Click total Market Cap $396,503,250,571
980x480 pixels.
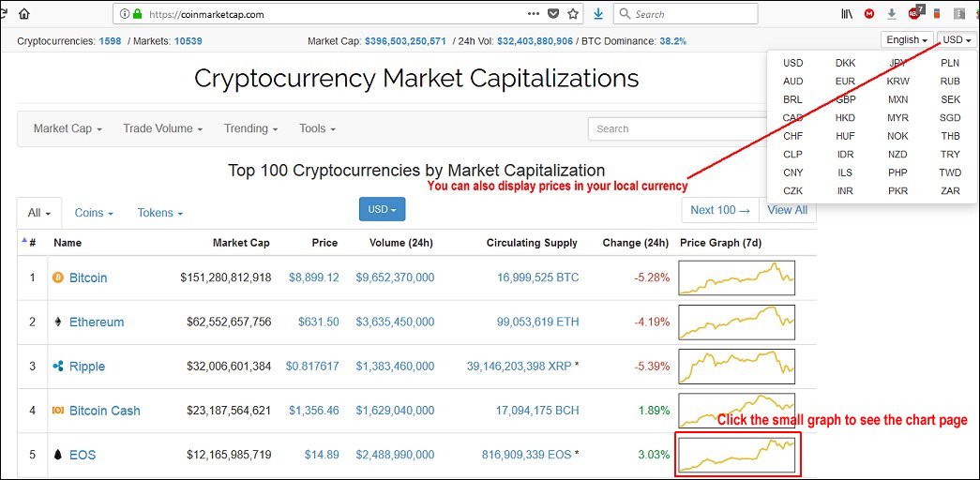(x=405, y=41)
